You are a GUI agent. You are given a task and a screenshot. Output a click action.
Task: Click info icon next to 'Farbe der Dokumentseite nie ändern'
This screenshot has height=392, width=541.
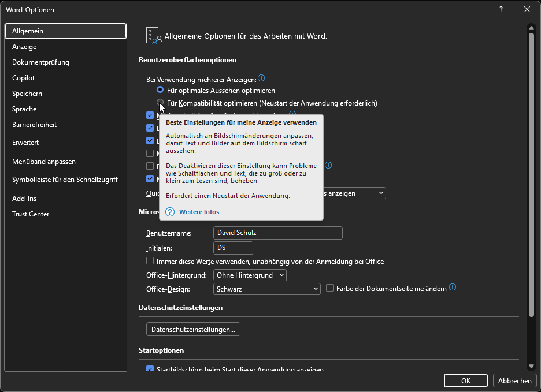453,288
